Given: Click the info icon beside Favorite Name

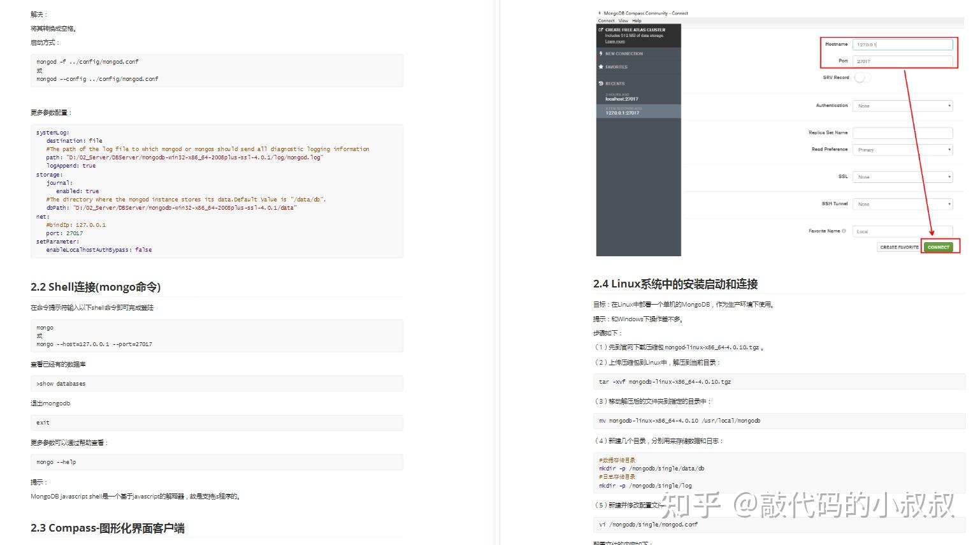Looking at the screenshot, I should (x=844, y=231).
